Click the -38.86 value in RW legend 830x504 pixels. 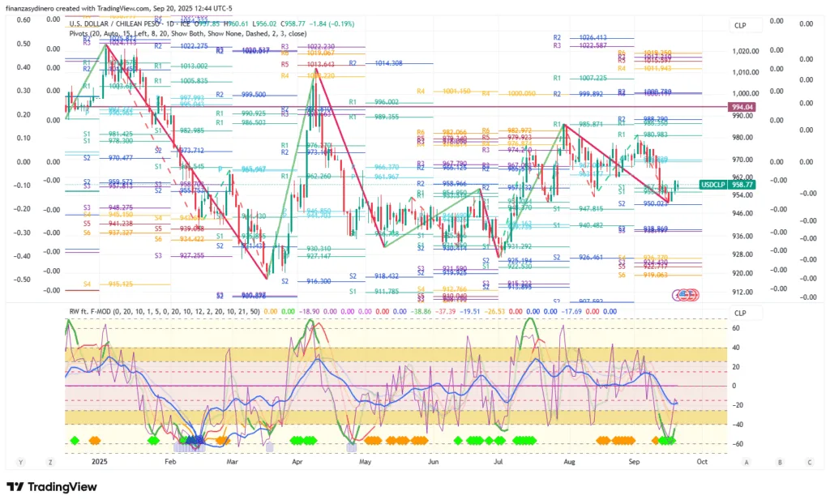pyautogui.click(x=422, y=311)
